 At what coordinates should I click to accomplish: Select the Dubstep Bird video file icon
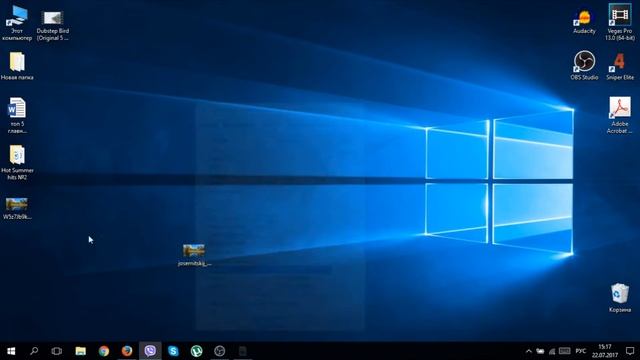[53, 25]
